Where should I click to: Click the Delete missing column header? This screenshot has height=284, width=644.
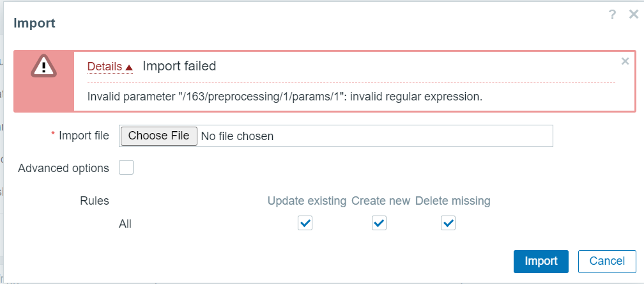point(452,201)
